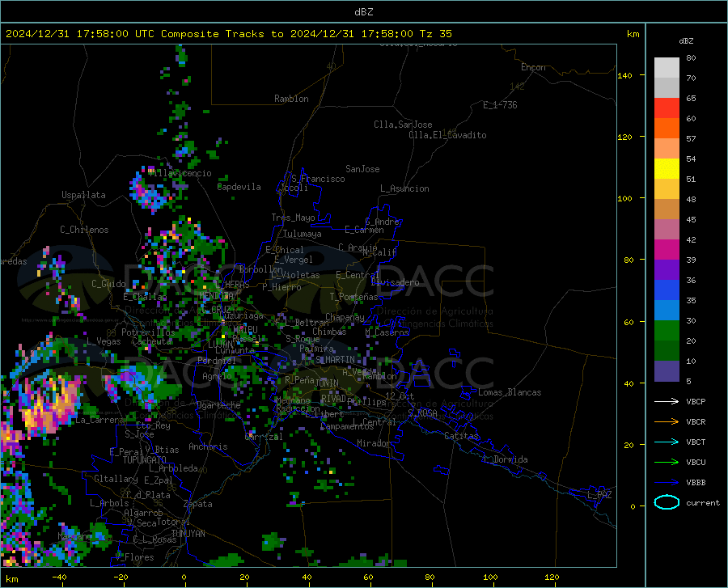Click the Potrerillos map label
Screen dimensions: 728x588
coord(148,332)
